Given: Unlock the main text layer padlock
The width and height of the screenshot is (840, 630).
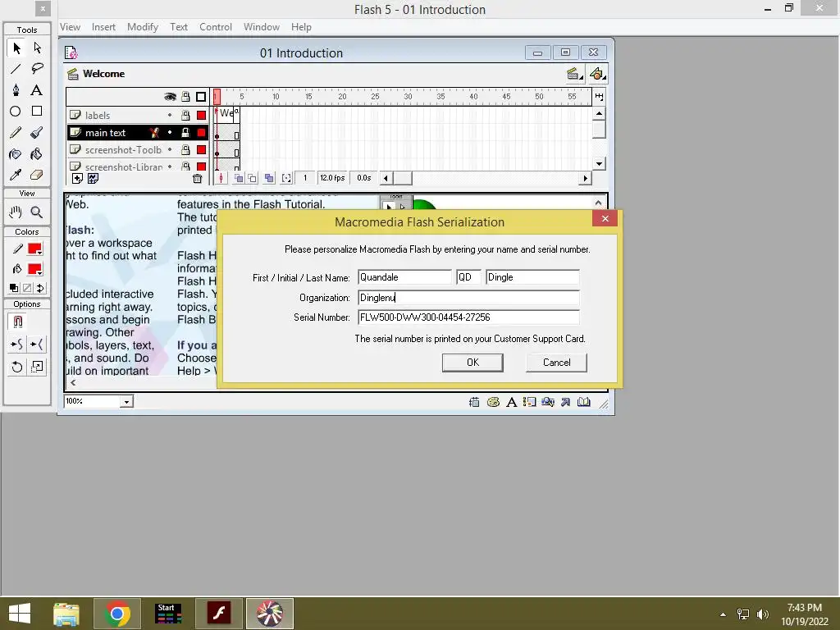Looking at the screenshot, I should coord(185,132).
